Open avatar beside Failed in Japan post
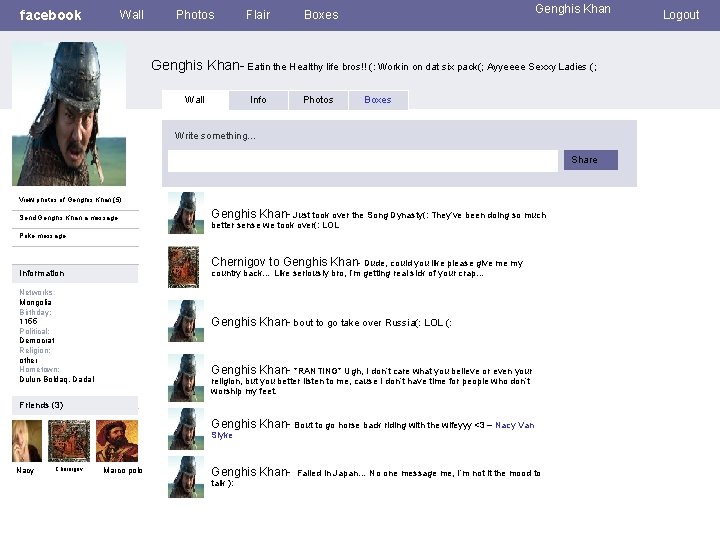This screenshot has width=720, height=540. point(186,477)
